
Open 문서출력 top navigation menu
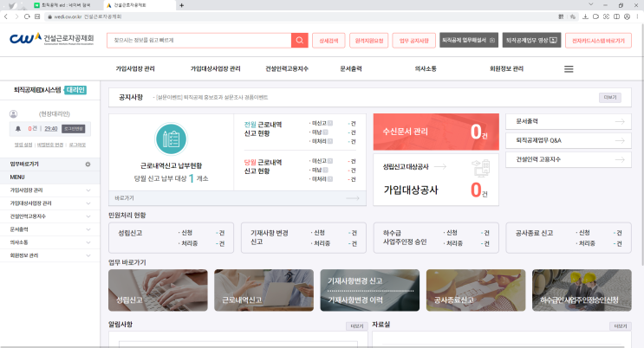coord(356,68)
